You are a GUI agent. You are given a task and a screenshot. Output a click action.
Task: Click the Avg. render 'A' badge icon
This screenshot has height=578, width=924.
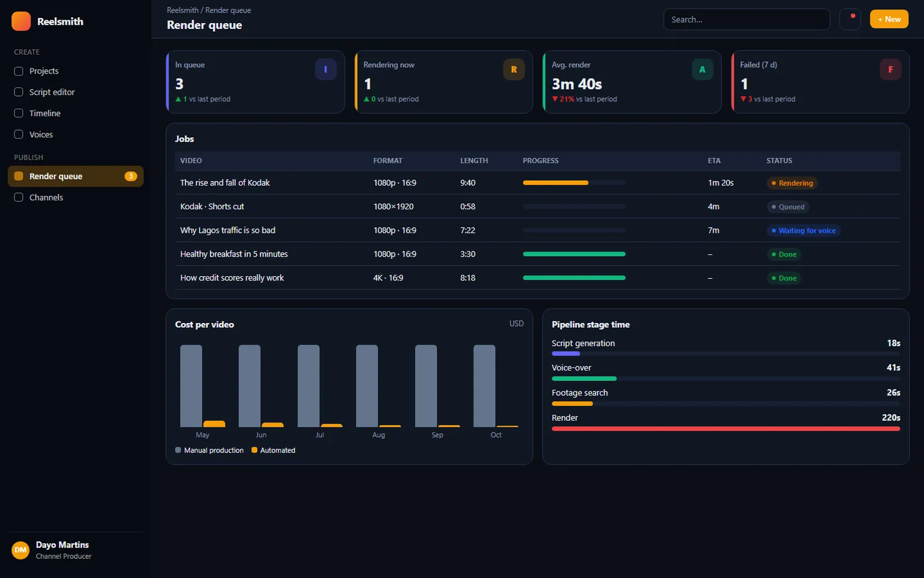pos(702,69)
